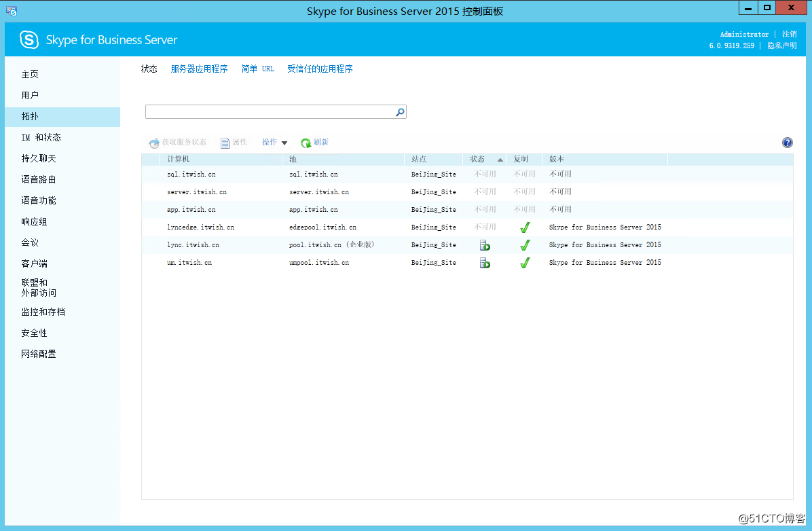Open IM 和状态 in sidebar
This screenshot has height=531, width=812.
point(41,138)
